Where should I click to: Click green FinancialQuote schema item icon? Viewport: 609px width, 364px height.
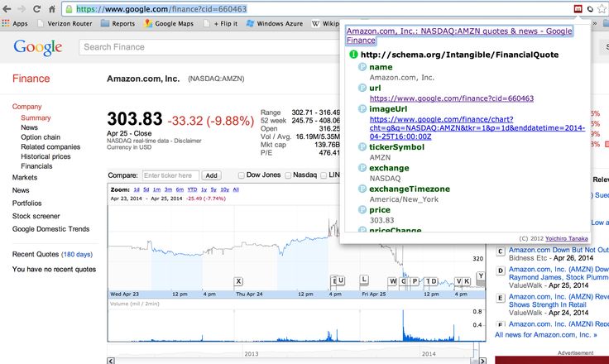coord(353,55)
